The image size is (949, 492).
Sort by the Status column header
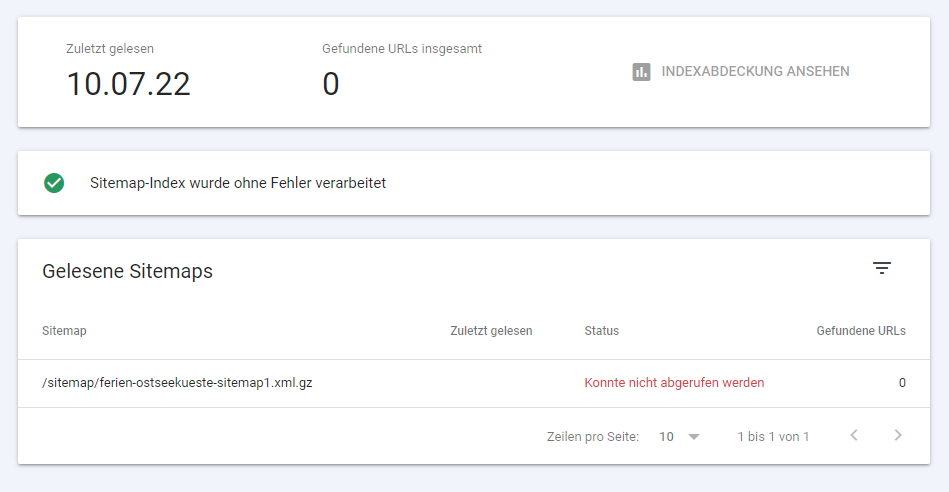tap(602, 331)
